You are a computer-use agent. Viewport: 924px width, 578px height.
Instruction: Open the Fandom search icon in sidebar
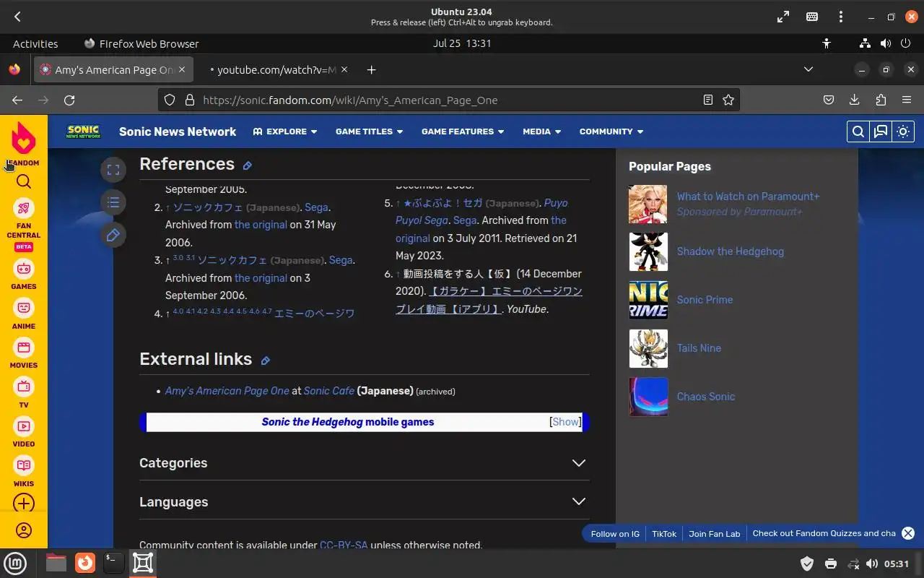(24, 181)
